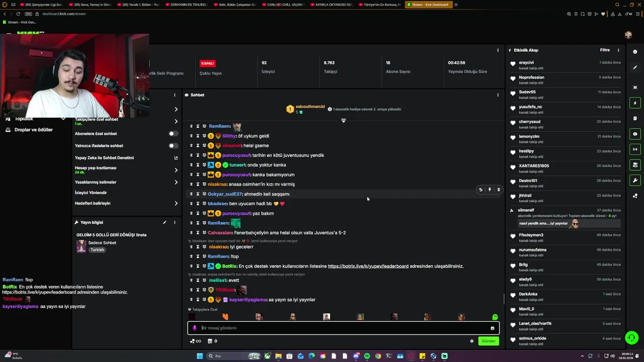
Task: Open Droplar ve ödüller sidebar item
Action: 33,130
